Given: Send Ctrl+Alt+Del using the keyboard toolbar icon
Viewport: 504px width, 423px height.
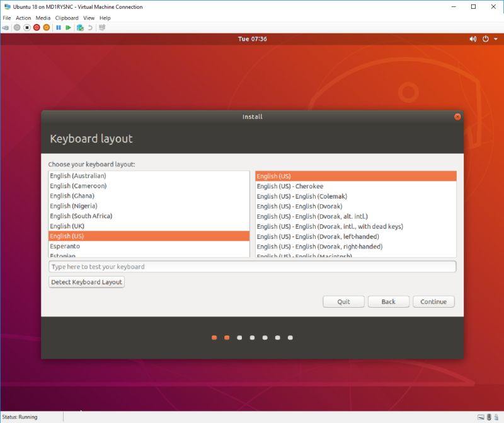Looking at the screenshot, I should [6, 28].
